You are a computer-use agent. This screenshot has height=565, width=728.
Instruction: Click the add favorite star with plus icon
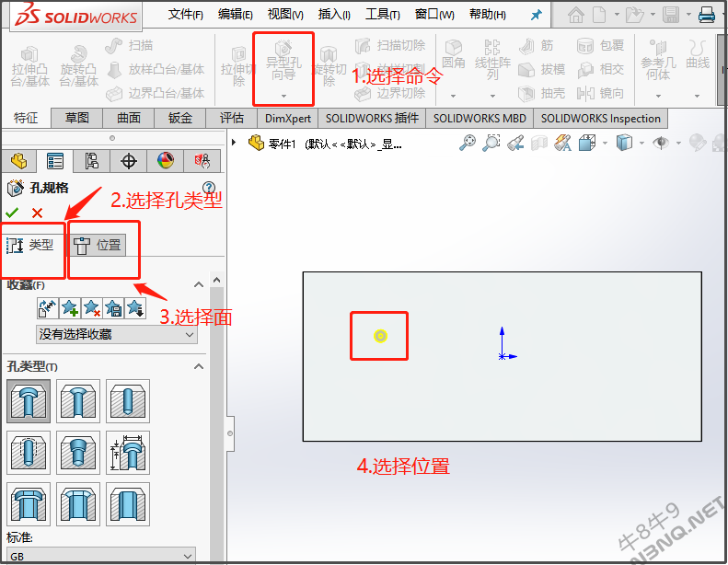[70, 307]
